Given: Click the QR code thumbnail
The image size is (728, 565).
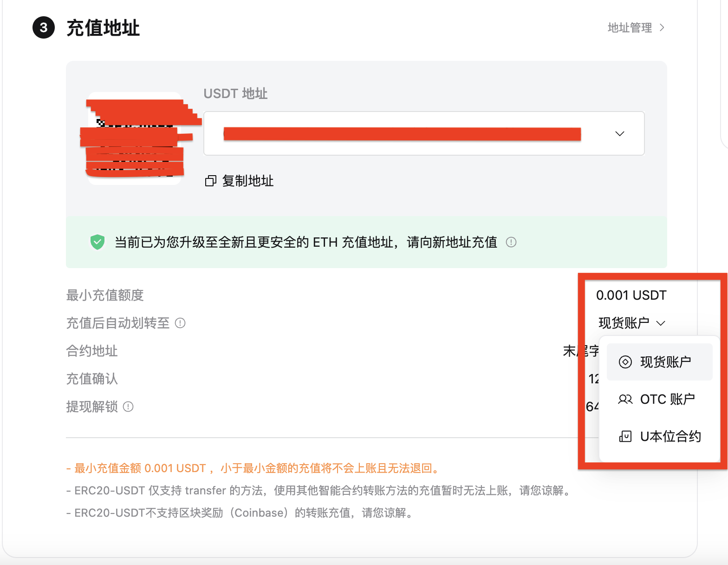Looking at the screenshot, I should click(135, 138).
